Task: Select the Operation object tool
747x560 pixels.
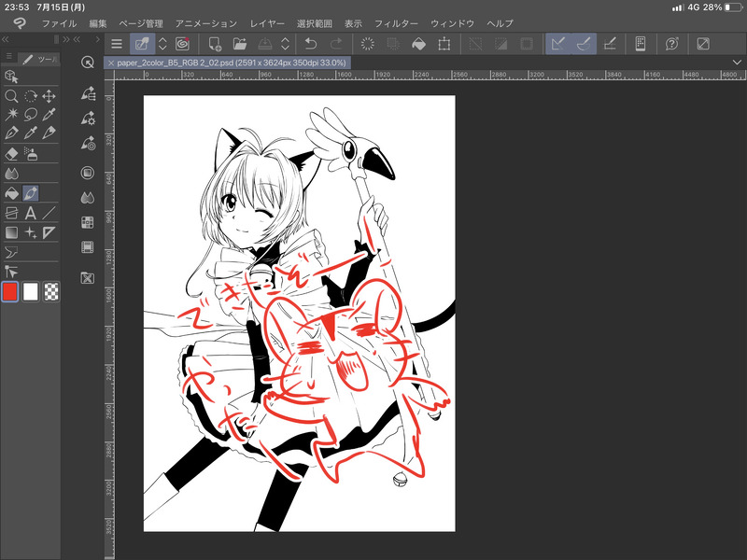Action: pyautogui.click(x=11, y=272)
